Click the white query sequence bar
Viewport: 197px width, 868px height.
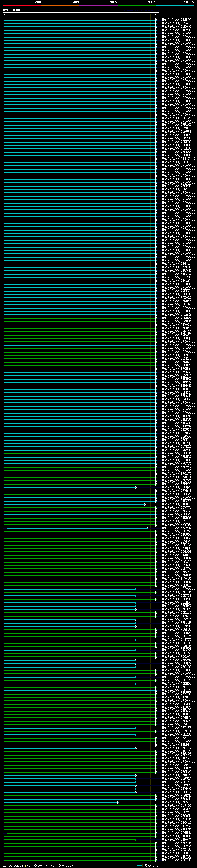pos(81,13)
